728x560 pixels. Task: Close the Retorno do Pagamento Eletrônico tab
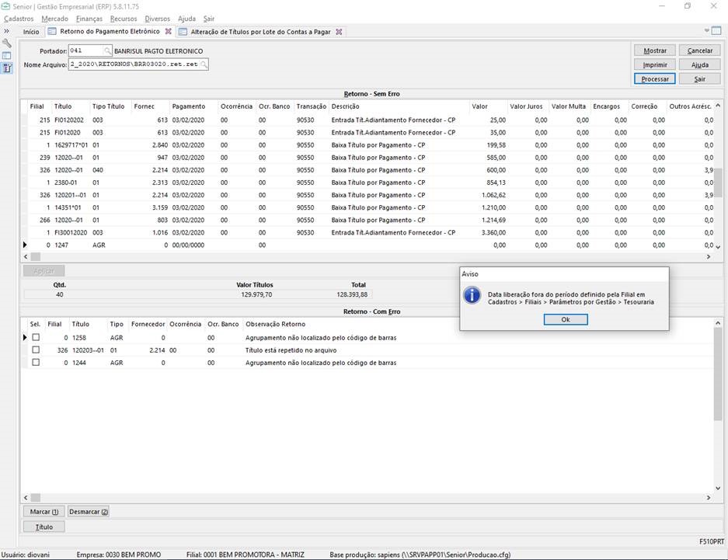point(169,32)
